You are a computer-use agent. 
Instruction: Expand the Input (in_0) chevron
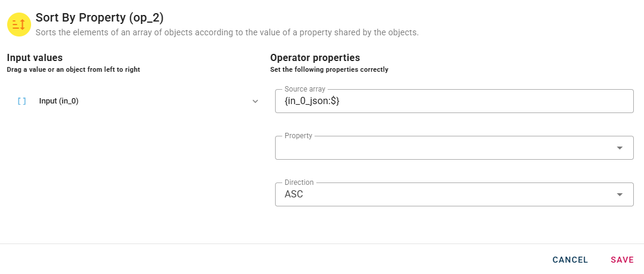pyautogui.click(x=255, y=102)
